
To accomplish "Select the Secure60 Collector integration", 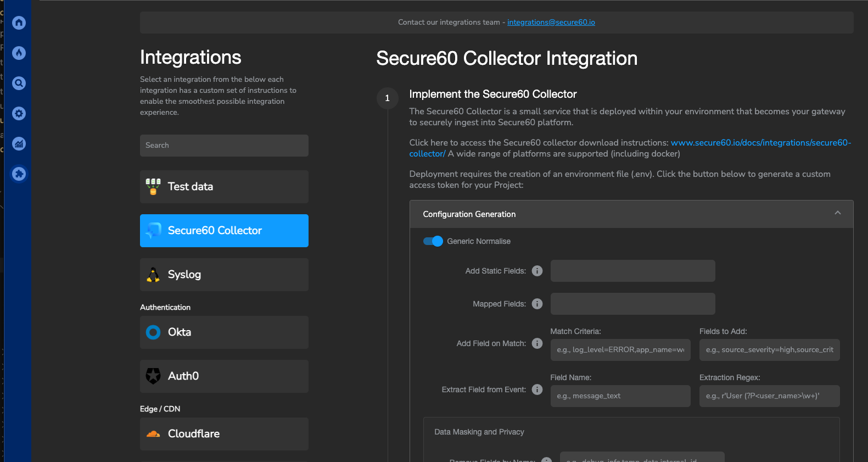I will click(224, 231).
